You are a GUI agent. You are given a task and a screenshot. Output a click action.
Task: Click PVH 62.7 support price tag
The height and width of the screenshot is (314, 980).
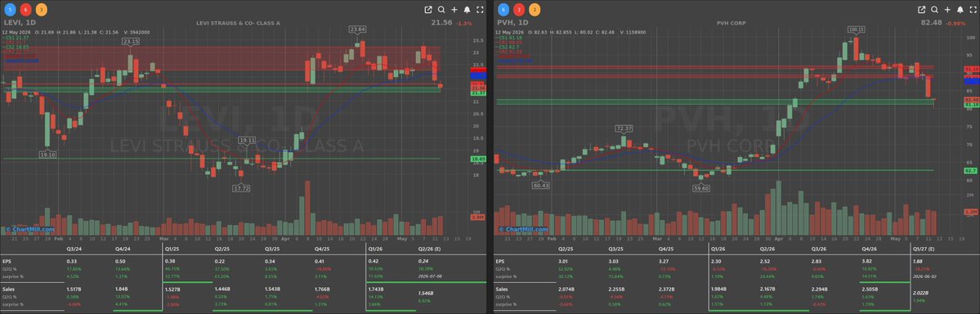pyautogui.click(x=971, y=170)
